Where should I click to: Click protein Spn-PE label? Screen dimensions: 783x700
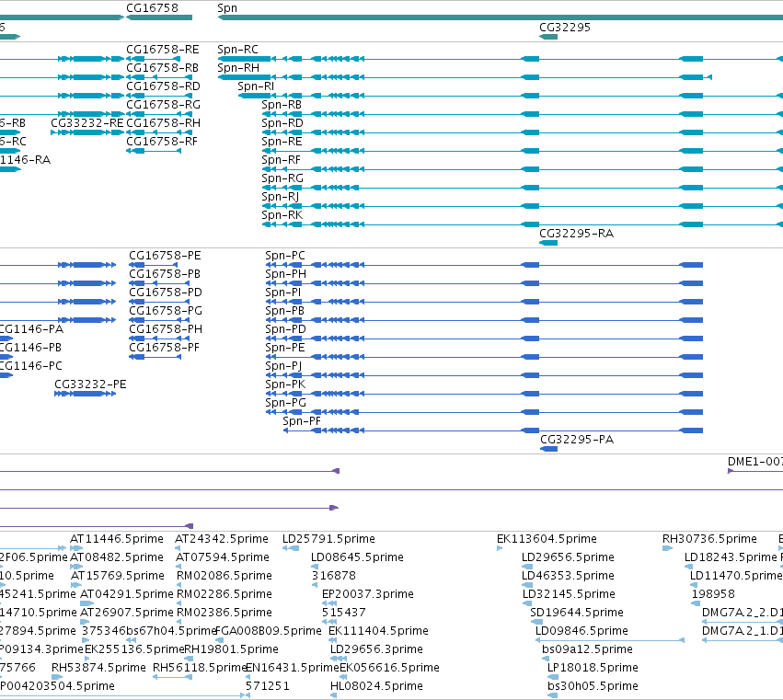[x=284, y=348]
